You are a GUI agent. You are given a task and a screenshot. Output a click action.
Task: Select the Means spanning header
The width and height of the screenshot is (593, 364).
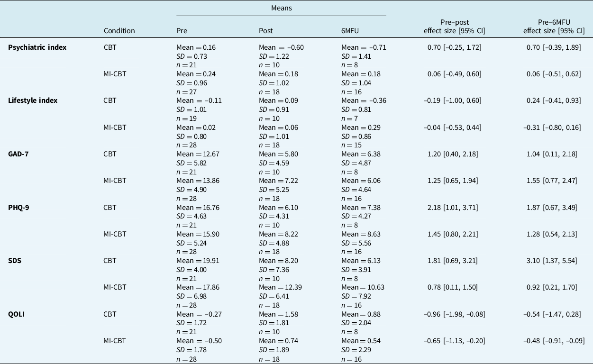click(281, 9)
